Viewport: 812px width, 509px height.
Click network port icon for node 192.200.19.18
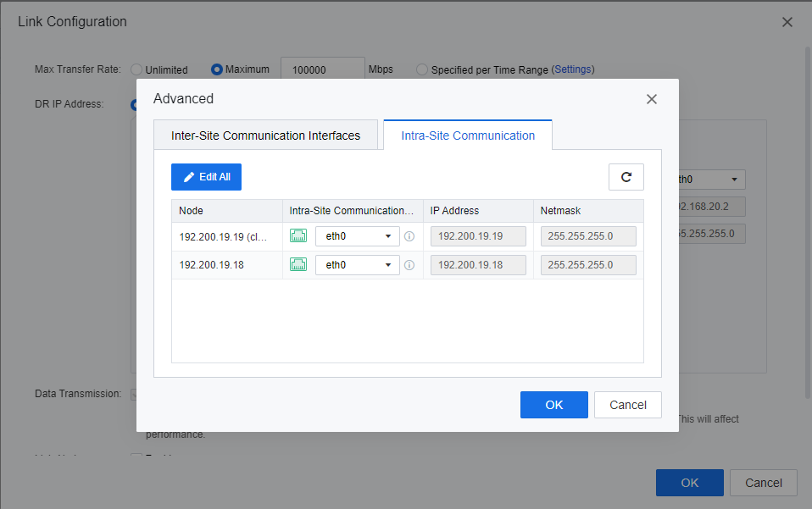tap(298, 265)
